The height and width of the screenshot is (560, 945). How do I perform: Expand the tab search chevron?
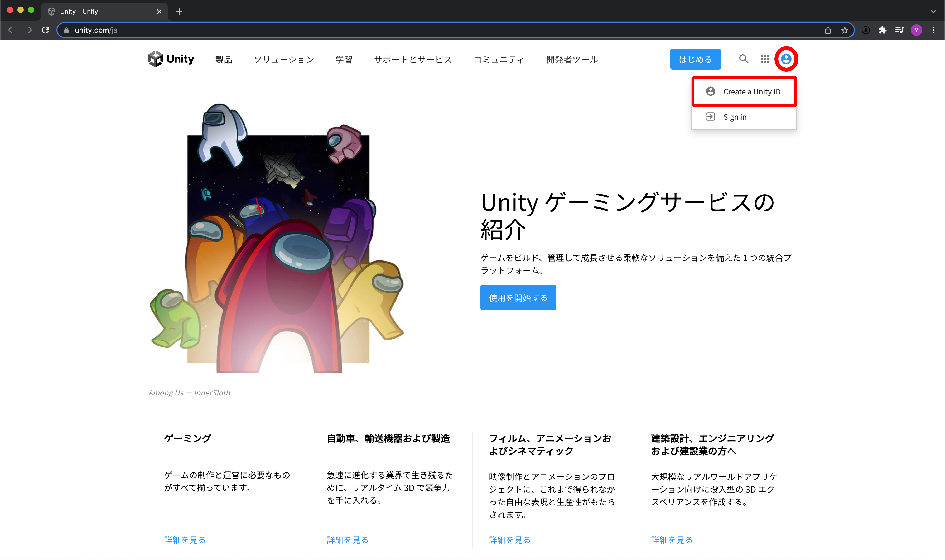[x=933, y=12]
